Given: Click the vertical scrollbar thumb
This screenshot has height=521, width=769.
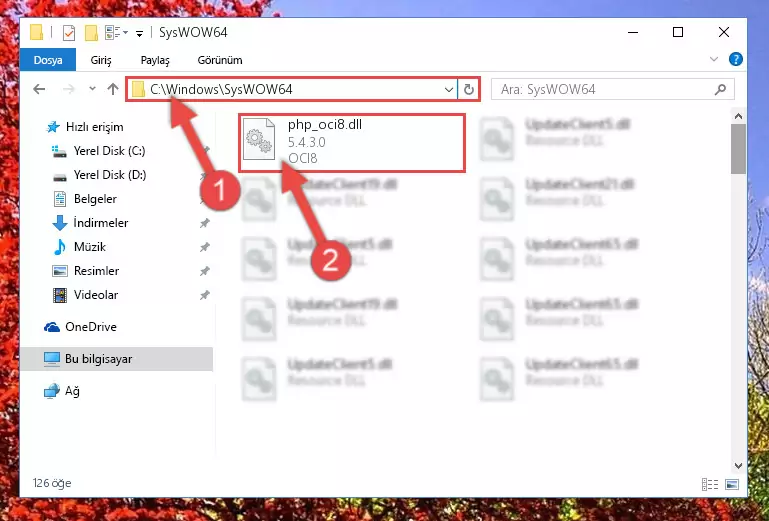Looking at the screenshot, I should 738,149.
